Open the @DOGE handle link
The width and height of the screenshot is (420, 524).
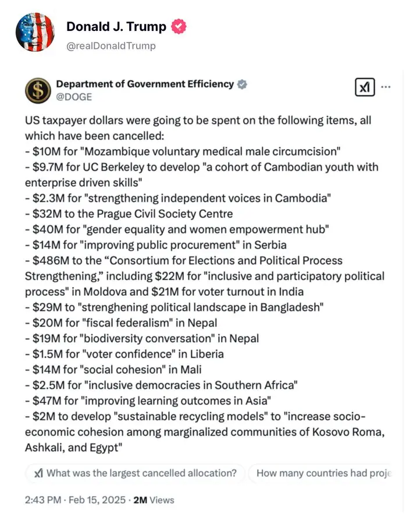[74, 97]
